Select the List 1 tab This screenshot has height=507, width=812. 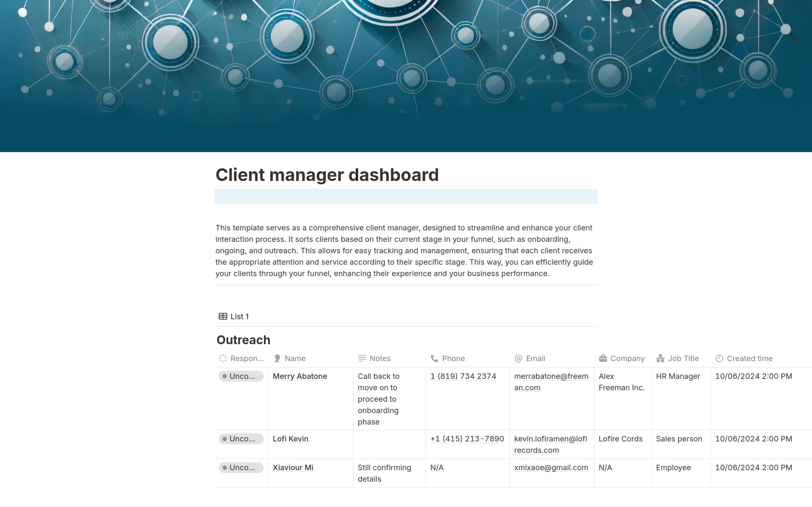click(239, 316)
